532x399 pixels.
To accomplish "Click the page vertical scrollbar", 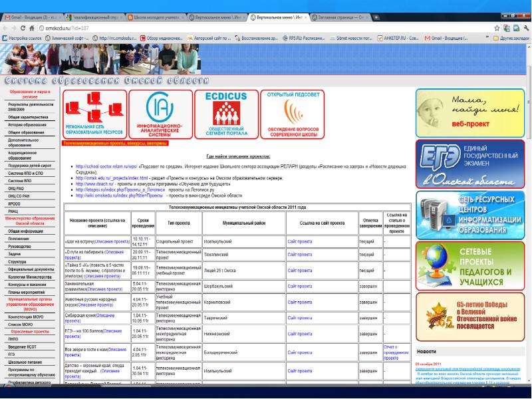I will click(x=529, y=213).
